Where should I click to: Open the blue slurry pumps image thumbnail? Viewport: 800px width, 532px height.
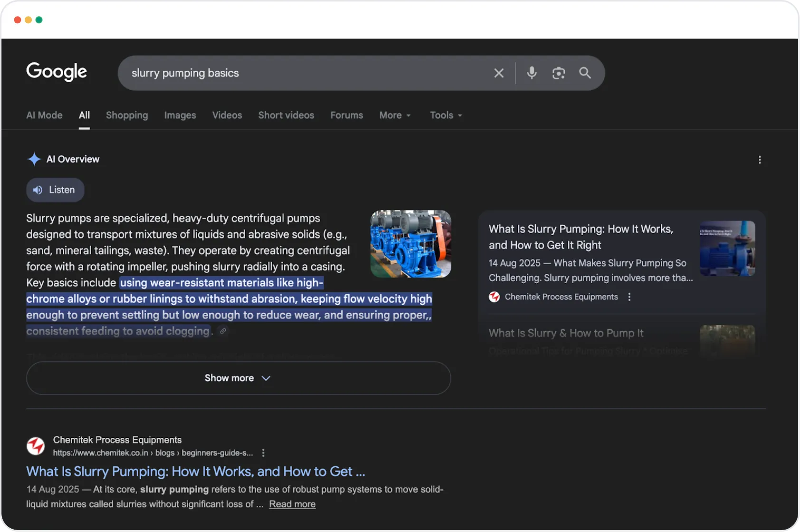(411, 244)
